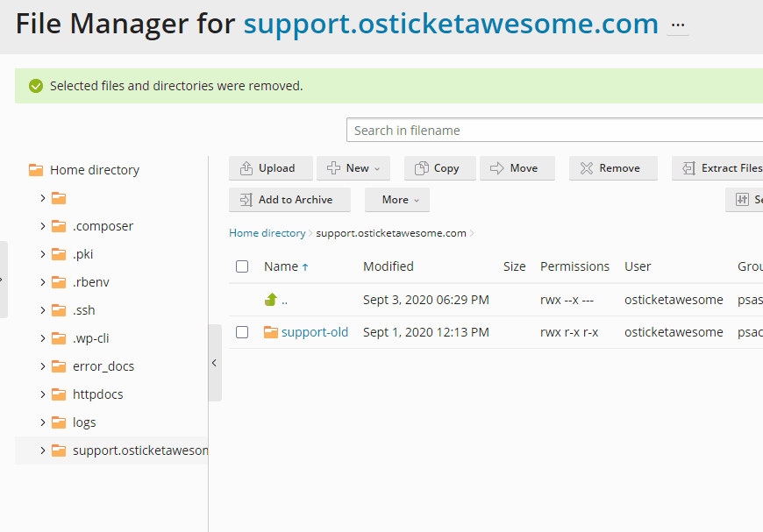Click the User column header
Viewport: 763px width, 532px height.
pyautogui.click(x=638, y=266)
